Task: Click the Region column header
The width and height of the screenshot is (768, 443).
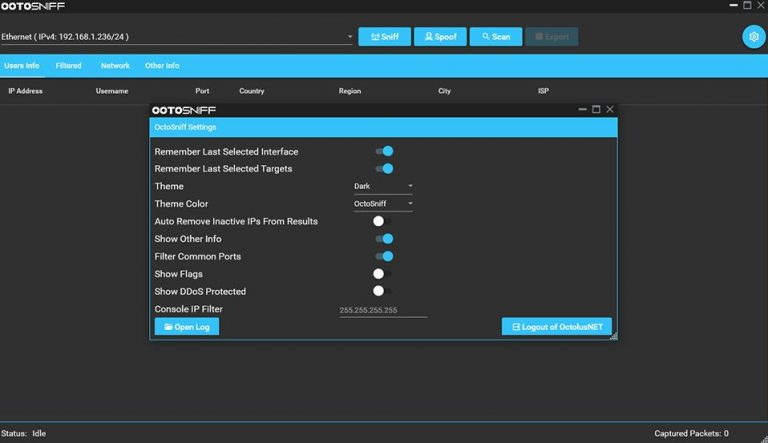Action: point(350,91)
